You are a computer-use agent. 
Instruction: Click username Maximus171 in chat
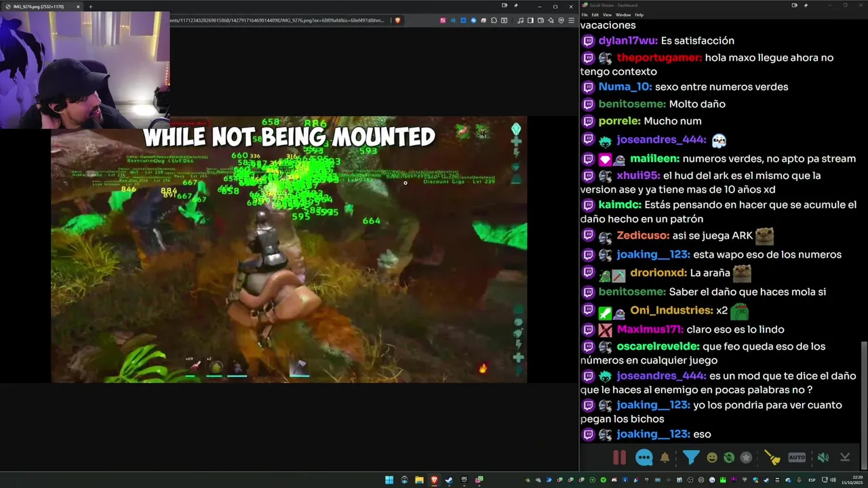[650, 329]
